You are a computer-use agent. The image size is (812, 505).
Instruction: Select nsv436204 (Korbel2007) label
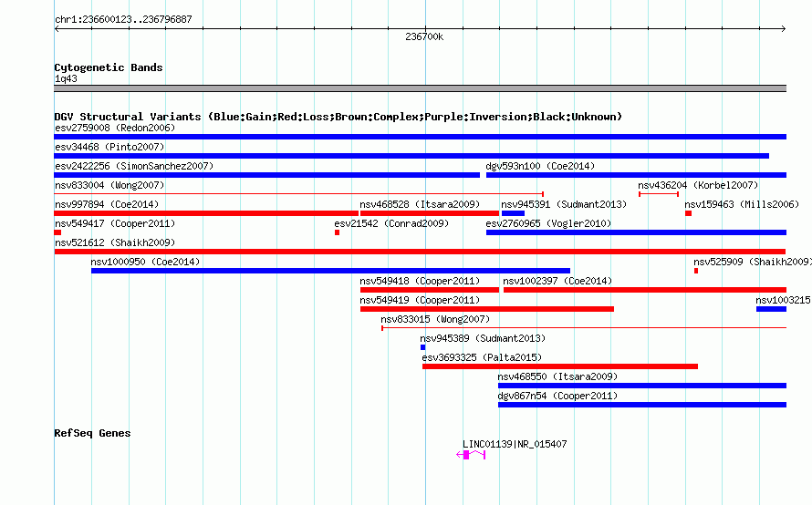tap(698, 185)
